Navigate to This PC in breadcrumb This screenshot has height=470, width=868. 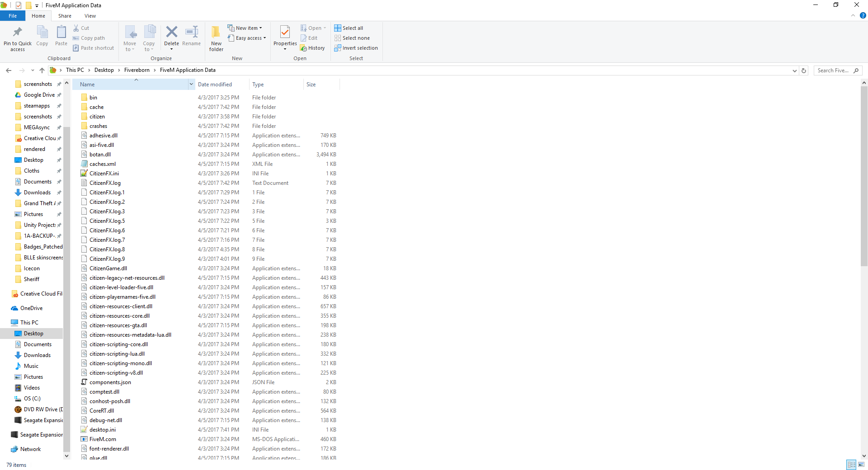coord(75,70)
